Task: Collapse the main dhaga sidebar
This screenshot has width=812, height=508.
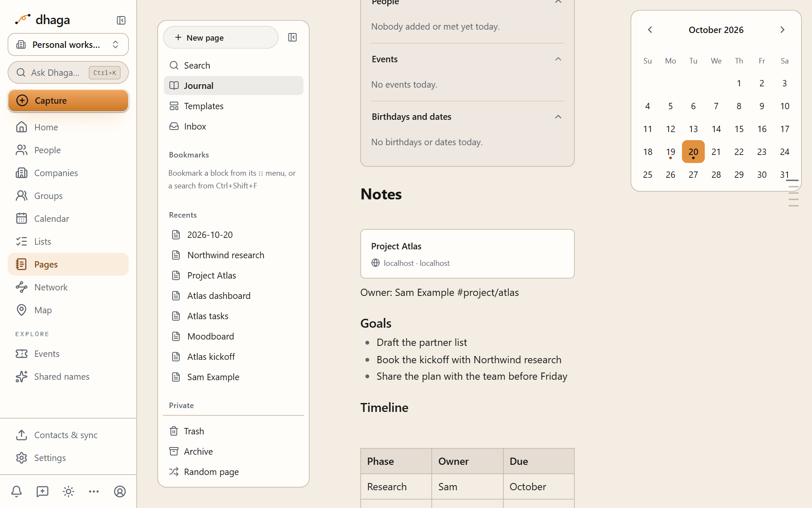Action: pyautogui.click(x=121, y=20)
